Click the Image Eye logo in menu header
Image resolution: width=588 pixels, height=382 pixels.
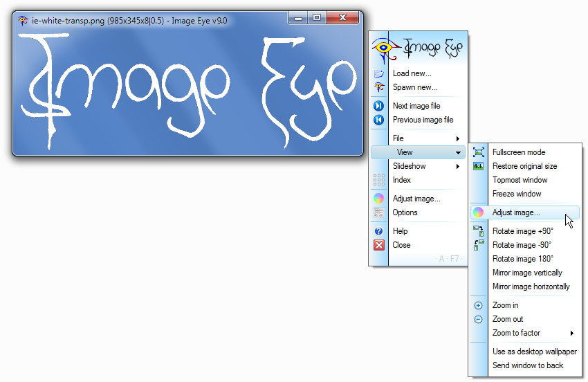(x=418, y=50)
